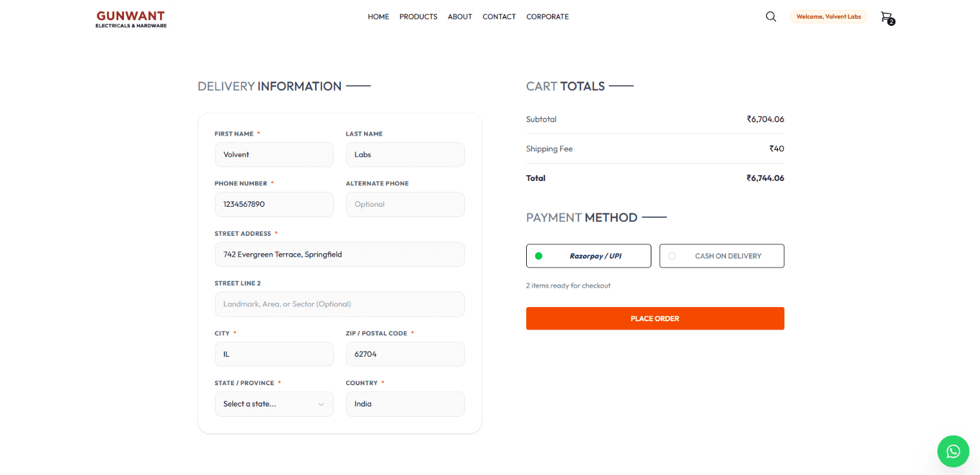Click the Gunwant Electricals logo

click(131, 19)
